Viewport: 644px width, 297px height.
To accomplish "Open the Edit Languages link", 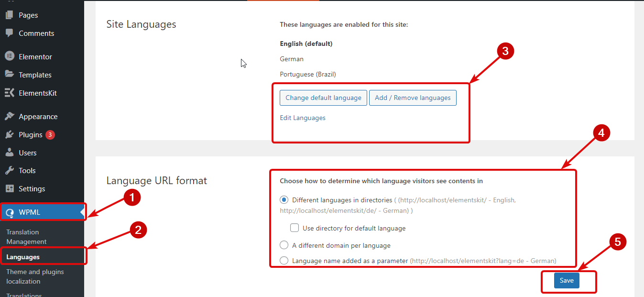I will 303,118.
